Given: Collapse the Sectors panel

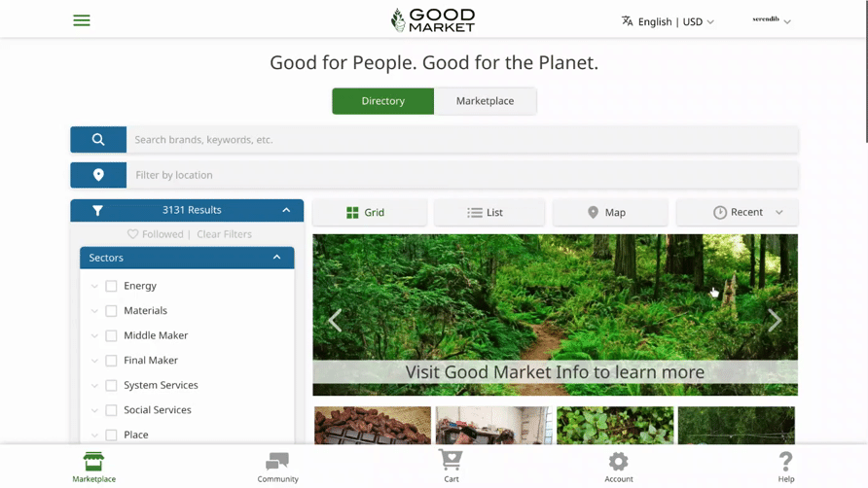Looking at the screenshot, I should tap(276, 258).
